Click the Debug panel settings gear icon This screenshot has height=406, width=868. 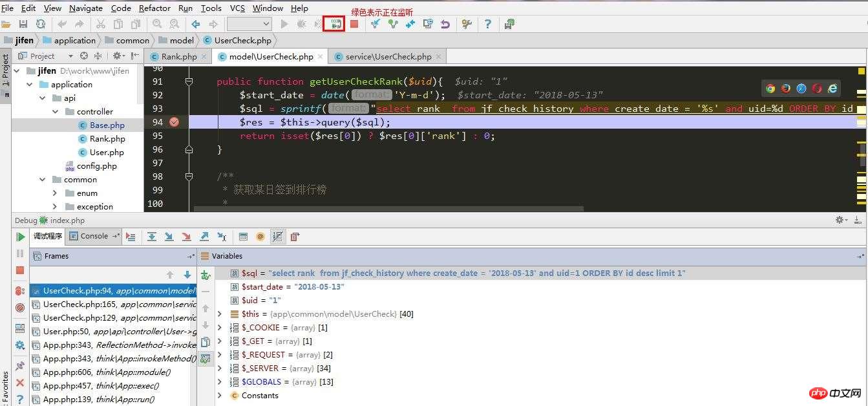click(x=840, y=220)
